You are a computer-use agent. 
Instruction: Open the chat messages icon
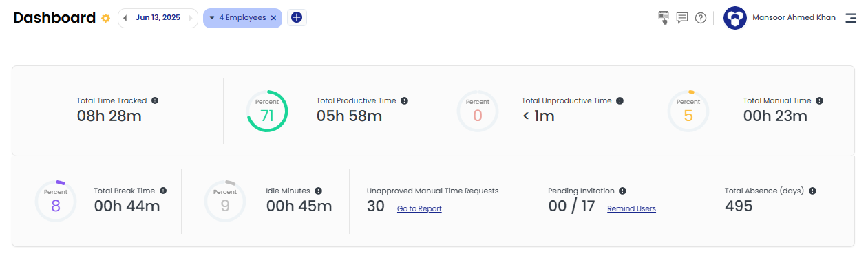coord(682,18)
